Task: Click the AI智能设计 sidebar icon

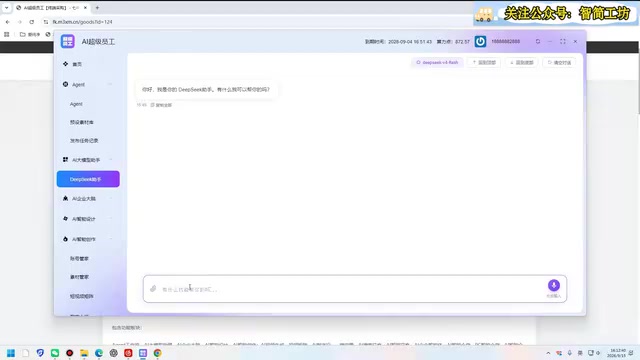Action: pos(65,219)
